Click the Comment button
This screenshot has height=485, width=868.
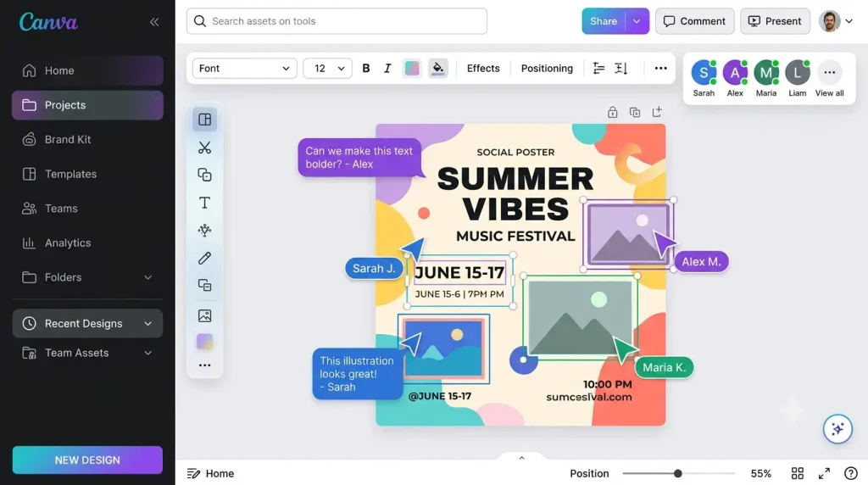click(x=695, y=21)
